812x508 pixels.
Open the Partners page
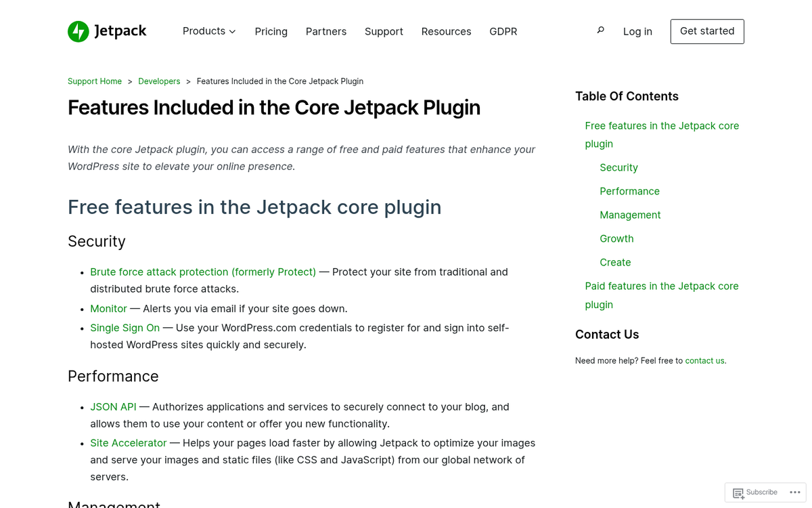point(325,31)
